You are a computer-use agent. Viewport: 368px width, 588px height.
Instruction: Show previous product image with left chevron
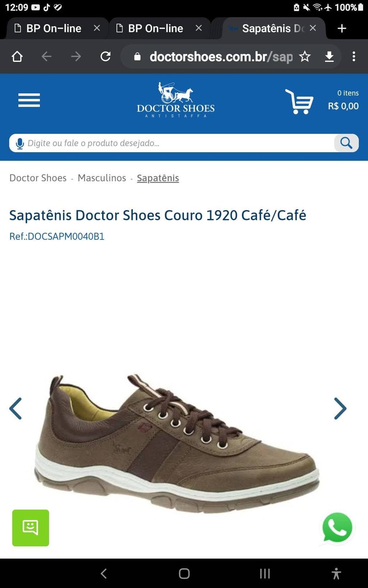(x=15, y=409)
